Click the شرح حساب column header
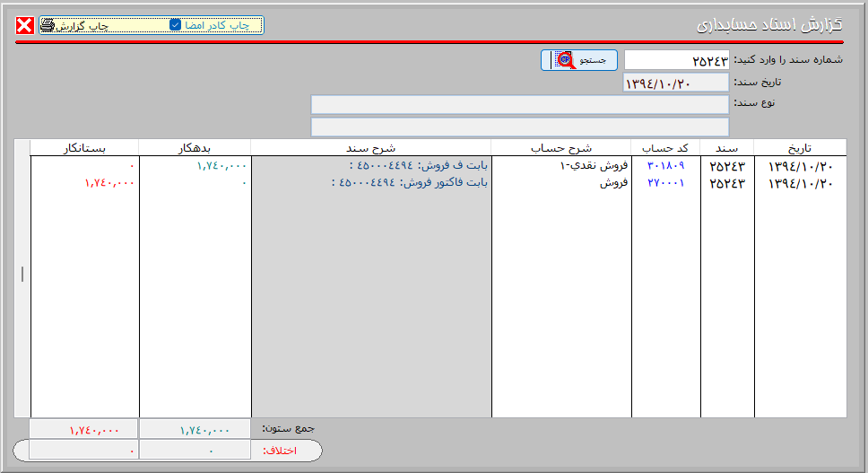Screen dimensions: 868x473 pyautogui.click(x=561, y=148)
